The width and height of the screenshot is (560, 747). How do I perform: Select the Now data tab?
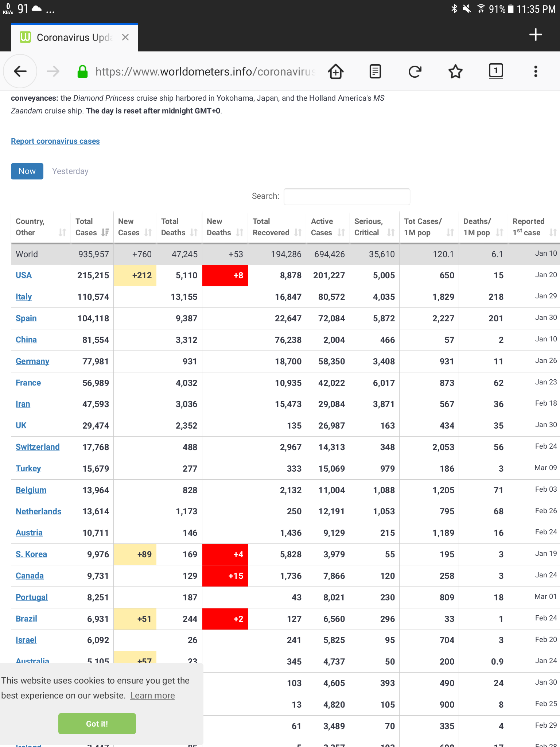pyautogui.click(x=27, y=171)
